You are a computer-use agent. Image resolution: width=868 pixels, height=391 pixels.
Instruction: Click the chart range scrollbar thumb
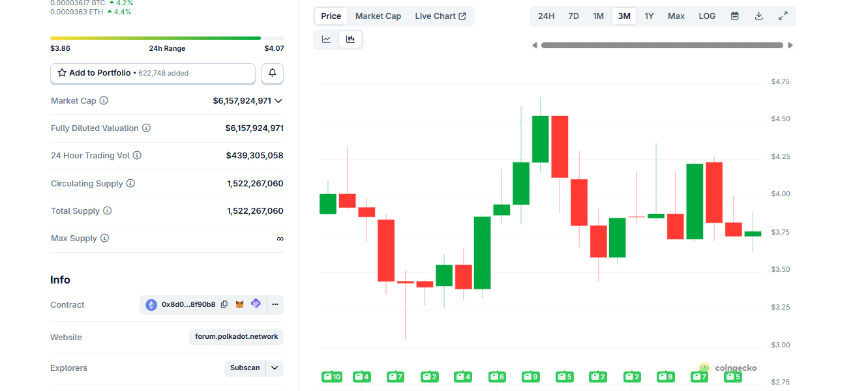point(662,46)
